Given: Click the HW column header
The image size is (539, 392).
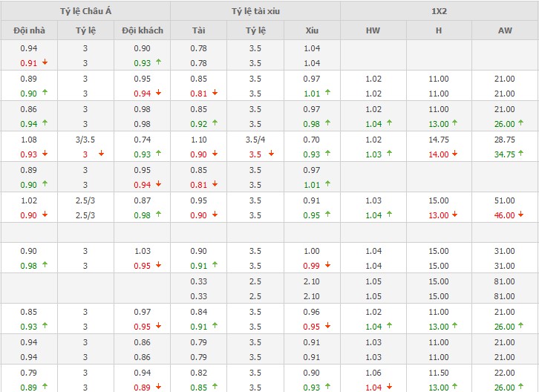Looking at the screenshot, I should (373, 30).
